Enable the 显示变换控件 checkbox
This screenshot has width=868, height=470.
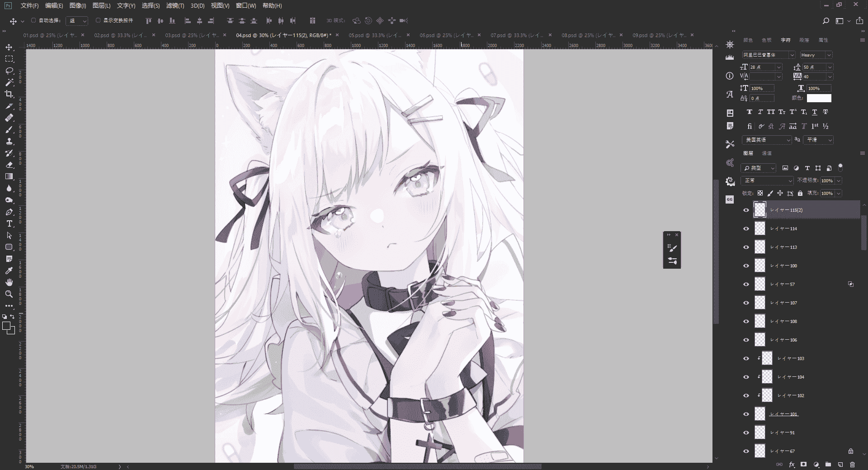[x=98, y=20]
